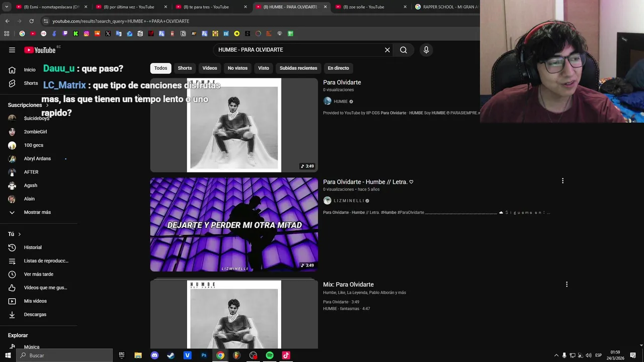Open Discord from the taskbar
Image resolution: width=644 pixels, height=362 pixels.
pyautogui.click(x=154, y=355)
